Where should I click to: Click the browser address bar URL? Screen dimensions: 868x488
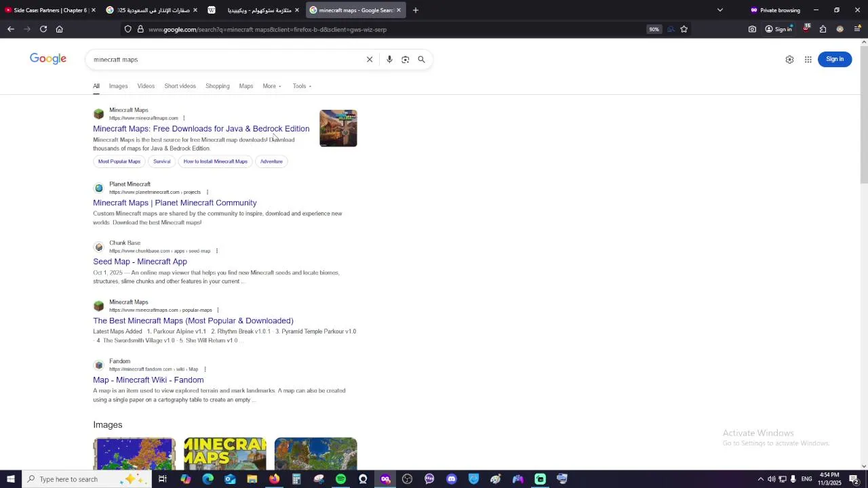coord(267,29)
